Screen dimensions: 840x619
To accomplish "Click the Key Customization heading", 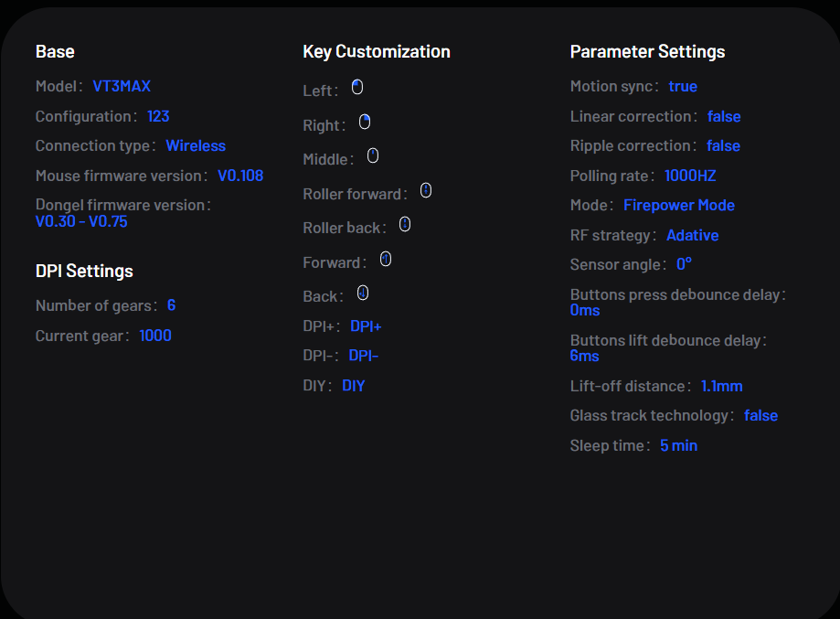I will point(377,52).
